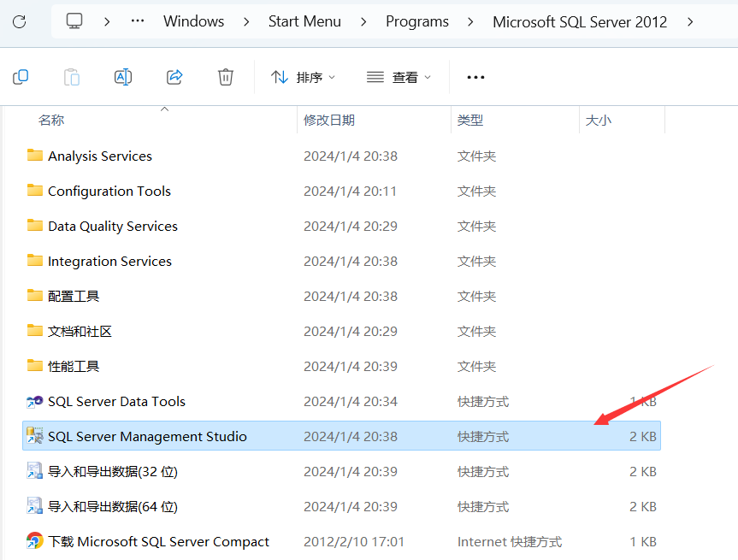Sort by the 修改日期 column header

click(x=329, y=120)
